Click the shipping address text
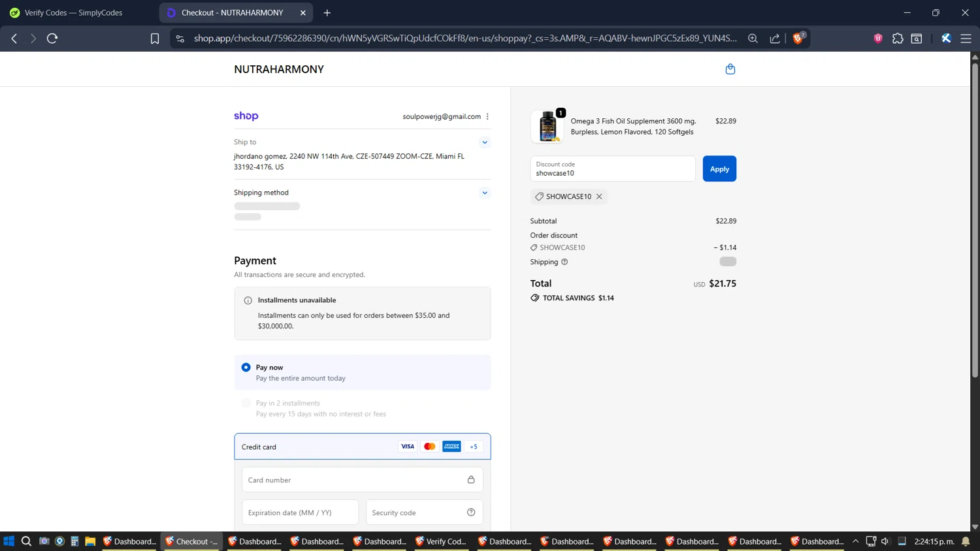Image resolution: width=980 pixels, height=551 pixels. [349, 161]
